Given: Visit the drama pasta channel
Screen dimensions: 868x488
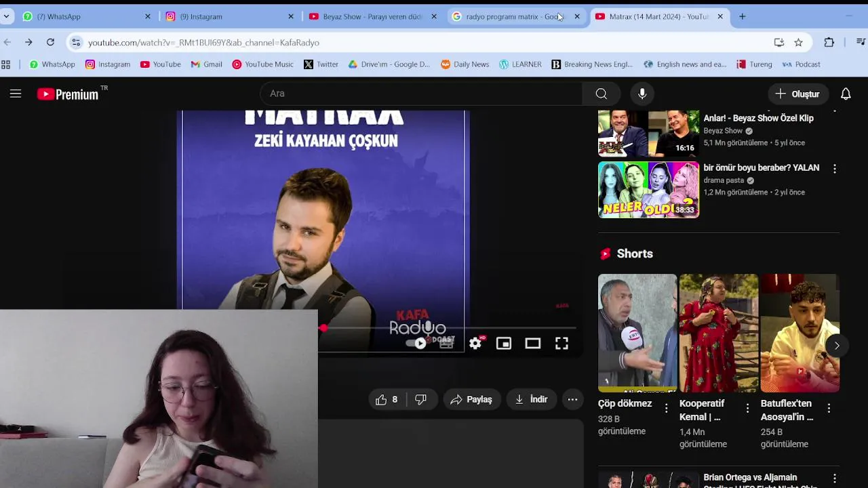Looking at the screenshot, I should (724, 180).
